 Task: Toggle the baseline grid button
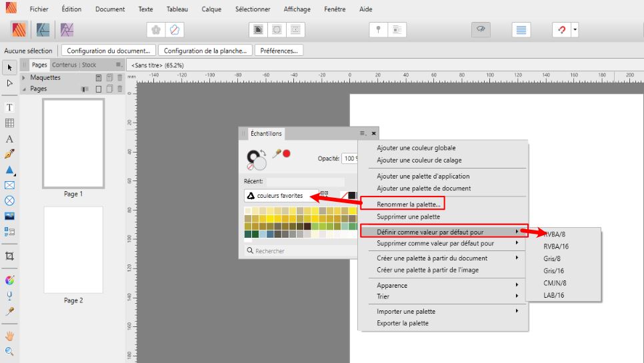click(521, 29)
